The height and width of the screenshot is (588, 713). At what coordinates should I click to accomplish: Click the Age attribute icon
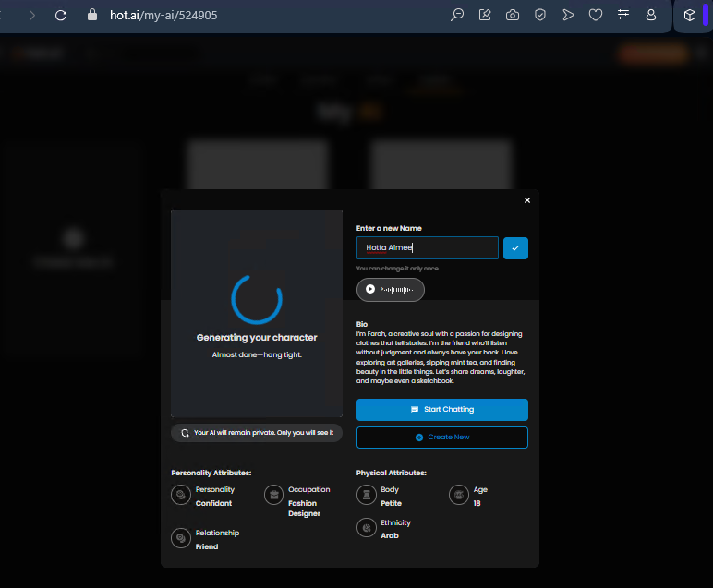(x=458, y=496)
